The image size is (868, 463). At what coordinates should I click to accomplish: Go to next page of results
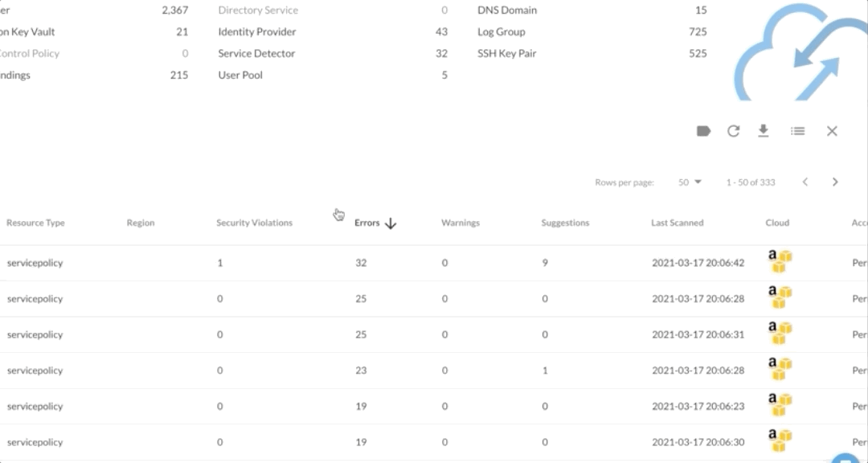coord(835,182)
